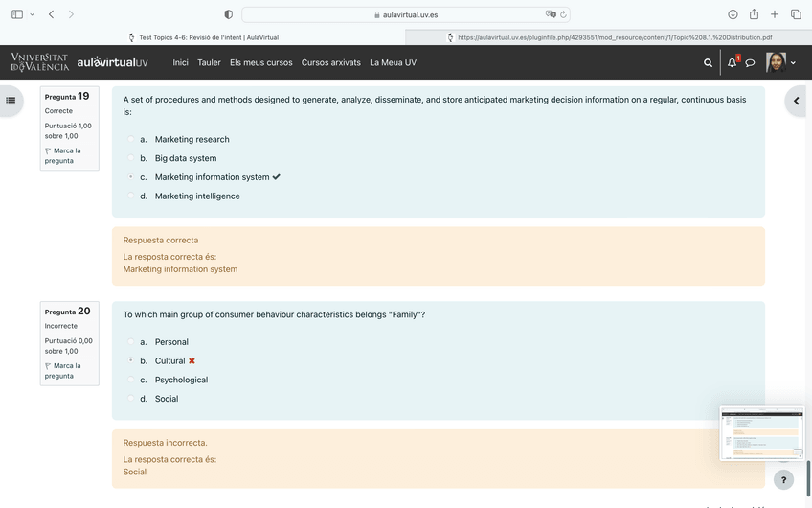Open the messages chat bubble icon

750,63
